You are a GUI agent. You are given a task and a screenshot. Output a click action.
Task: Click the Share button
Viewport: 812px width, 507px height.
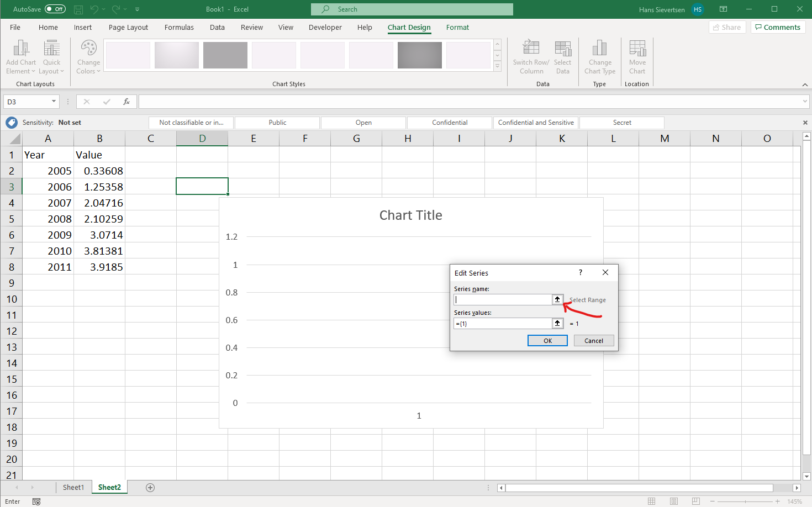tap(727, 27)
